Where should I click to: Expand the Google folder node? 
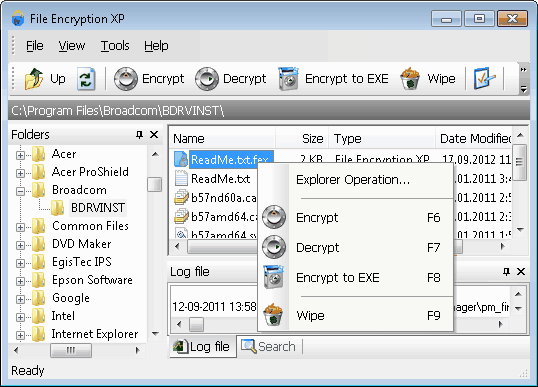click(20, 299)
